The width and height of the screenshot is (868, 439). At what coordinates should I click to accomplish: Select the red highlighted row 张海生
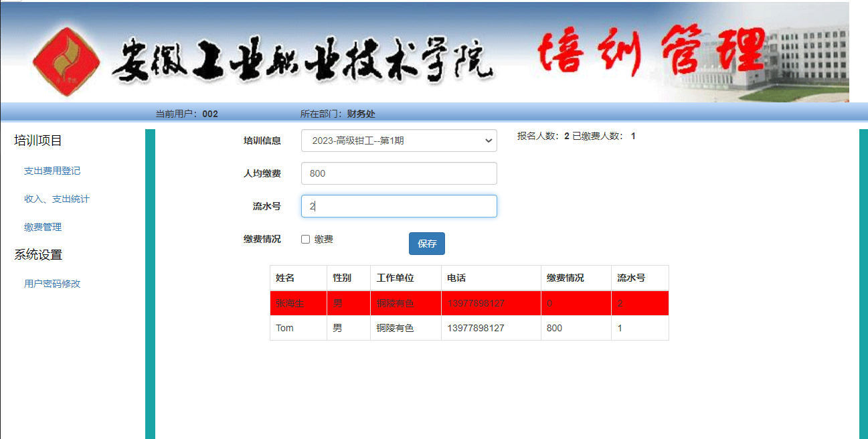click(x=290, y=304)
